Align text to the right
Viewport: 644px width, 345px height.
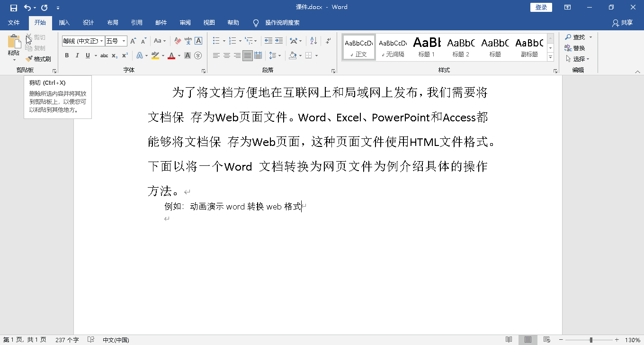tap(237, 56)
